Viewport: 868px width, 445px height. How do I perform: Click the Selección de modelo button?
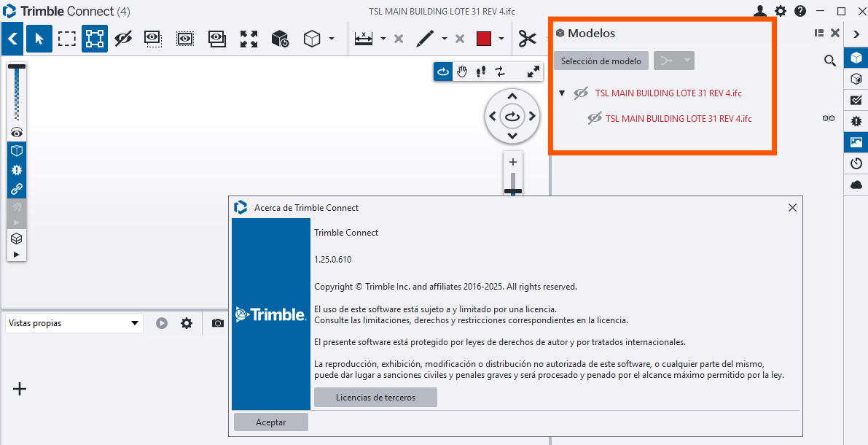pos(601,61)
